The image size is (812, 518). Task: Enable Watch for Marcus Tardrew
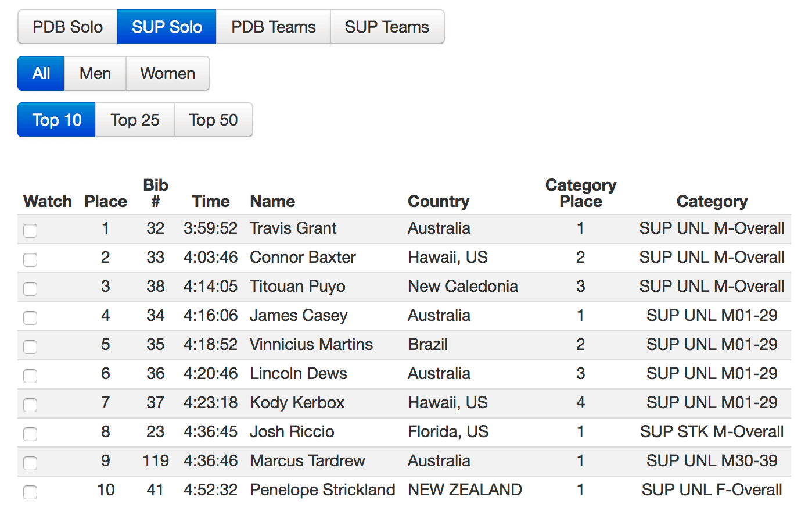pos(30,463)
